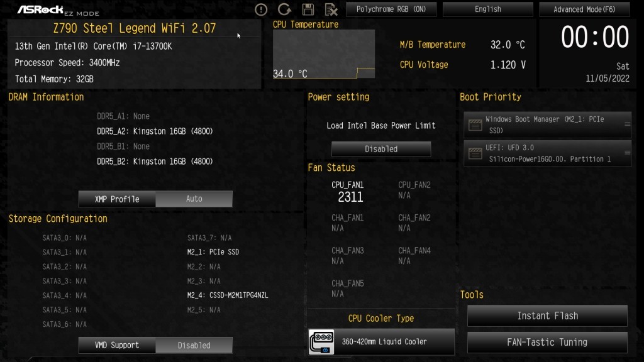This screenshot has height=362, width=644.
Task: Click the i7-13700K processor name
Action: click(x=152, y=47)
